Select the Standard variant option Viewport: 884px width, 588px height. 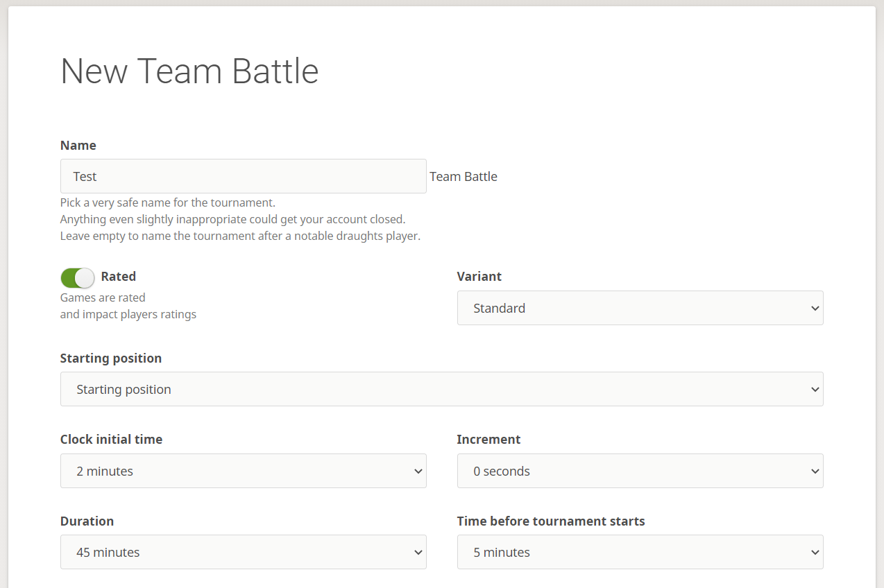[x=498, y=308]
